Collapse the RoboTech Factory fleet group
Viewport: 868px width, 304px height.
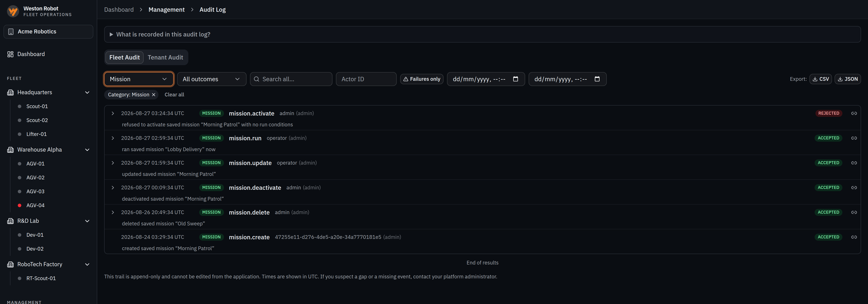click(x=87, y=264)
